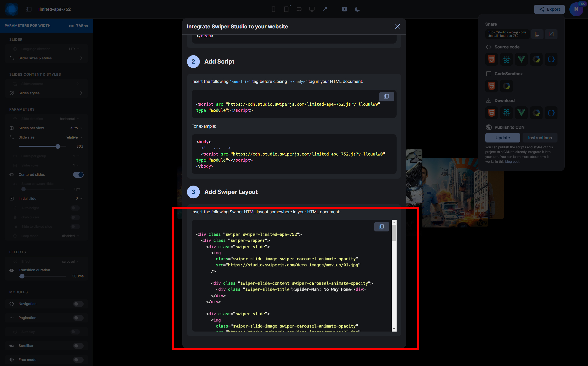The image size is (588, 366).
Task: Toggle the sidebar panel icon
Action: (x=29, y=9)
